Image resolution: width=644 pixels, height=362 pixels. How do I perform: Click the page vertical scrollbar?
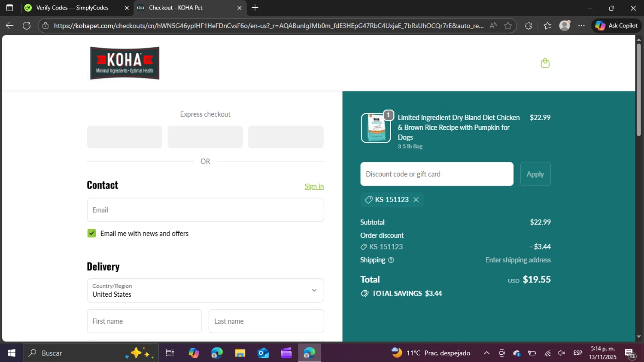(x=638, y=90)
